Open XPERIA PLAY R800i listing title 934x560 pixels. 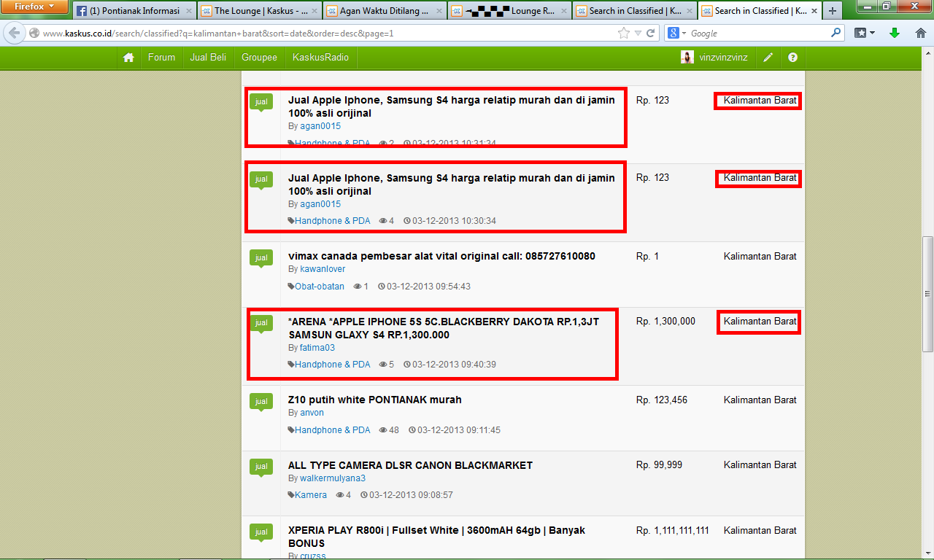pyautogui.click(x=436, y=537)
